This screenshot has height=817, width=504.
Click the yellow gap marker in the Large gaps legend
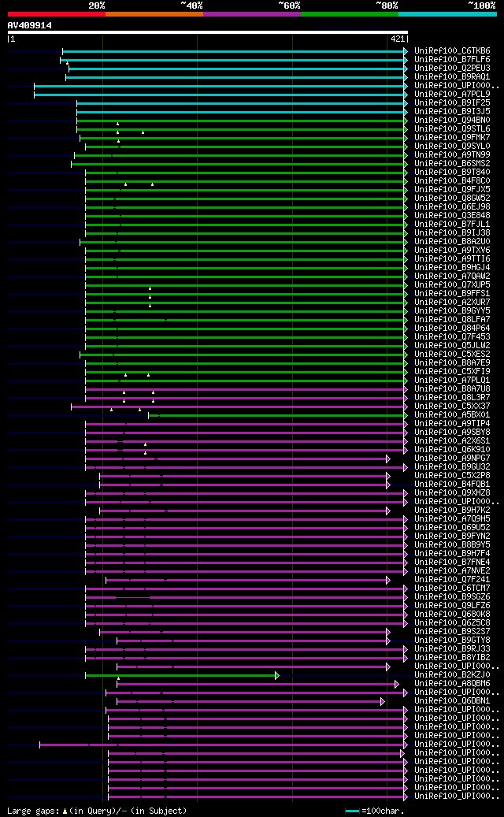pyautogui.click(x=65, y=811)
